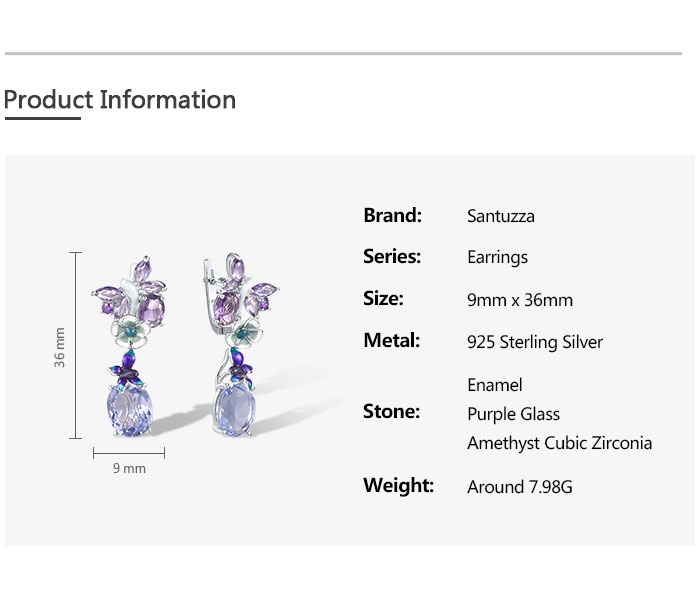This screenshot has height=596, width=700.
Task: Click the Stone: field label
Action: coord(391,412)
